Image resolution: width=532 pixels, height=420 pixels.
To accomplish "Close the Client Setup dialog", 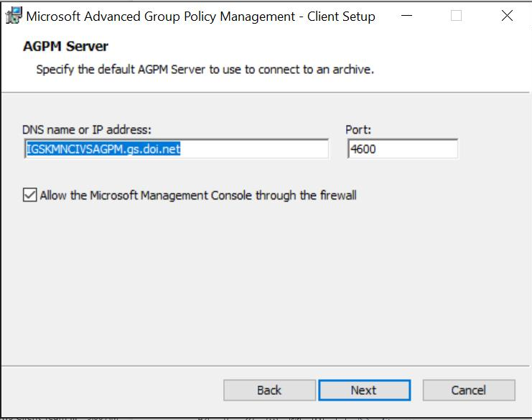I will click(x=507, y=16).
